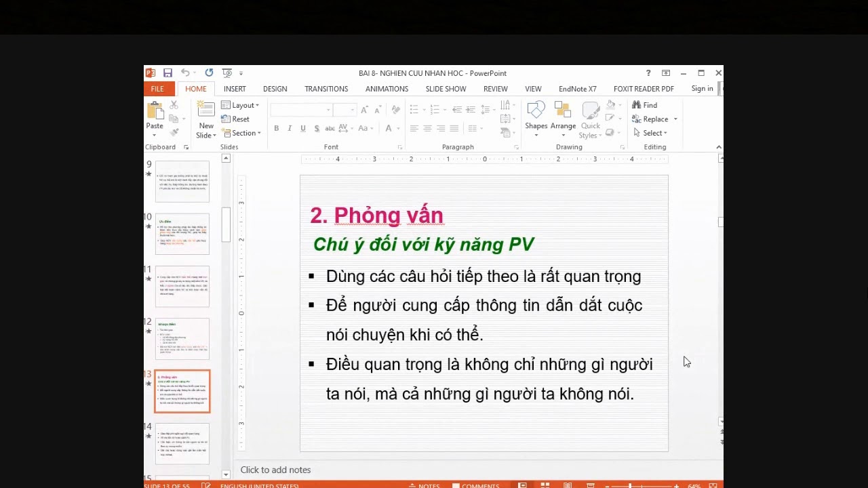Decrease font size
Image resolution: width=868 pixels, height=488 pixels.
pyautogui.click(x=377, y=110)
